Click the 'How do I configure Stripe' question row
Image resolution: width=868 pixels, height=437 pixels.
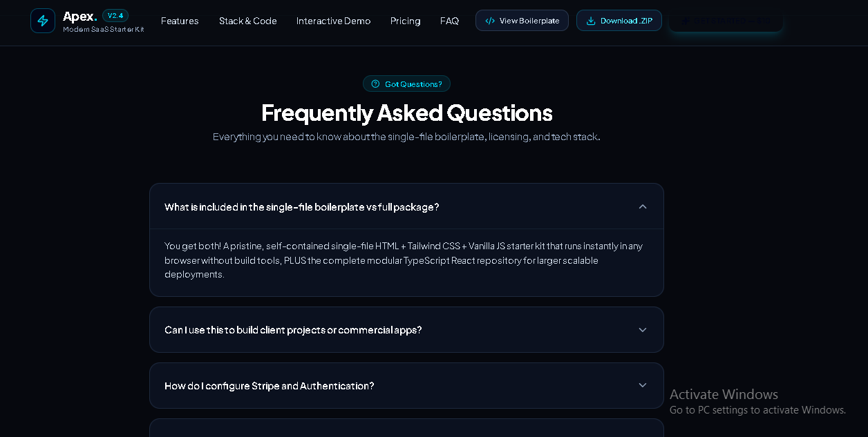tap(406, 385)
